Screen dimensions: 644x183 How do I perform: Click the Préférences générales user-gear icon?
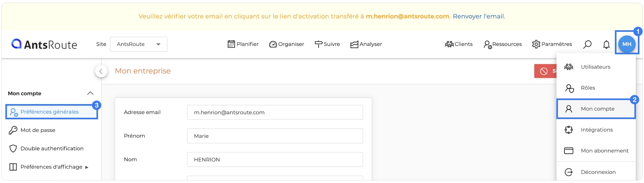tap(14, 112)
